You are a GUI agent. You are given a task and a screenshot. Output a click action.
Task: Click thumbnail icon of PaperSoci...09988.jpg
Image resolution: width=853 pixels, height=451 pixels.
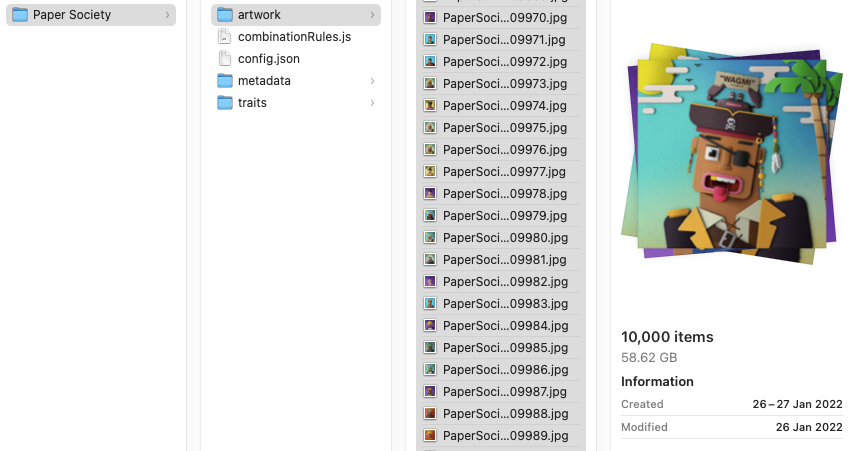point(430,413)
